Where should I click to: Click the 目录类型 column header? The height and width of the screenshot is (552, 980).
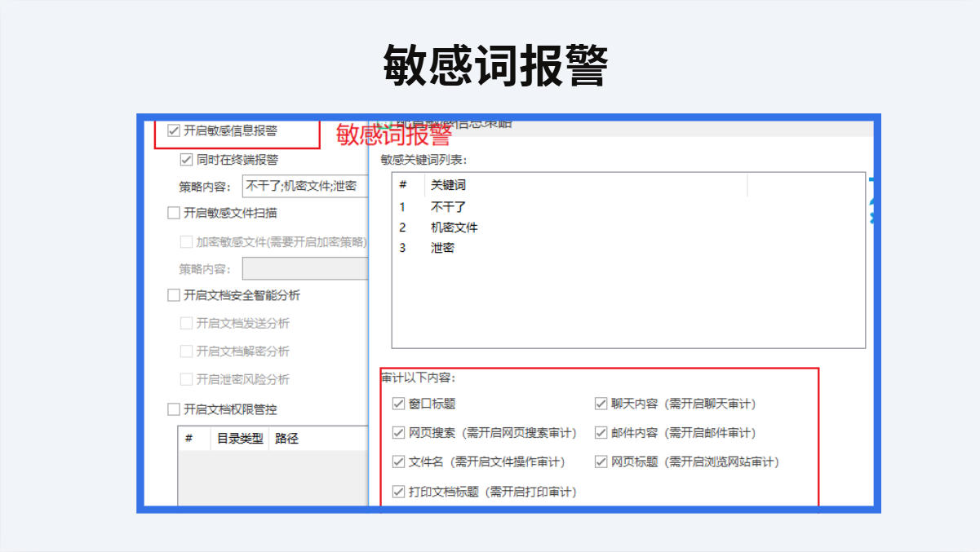click(239, 439)
